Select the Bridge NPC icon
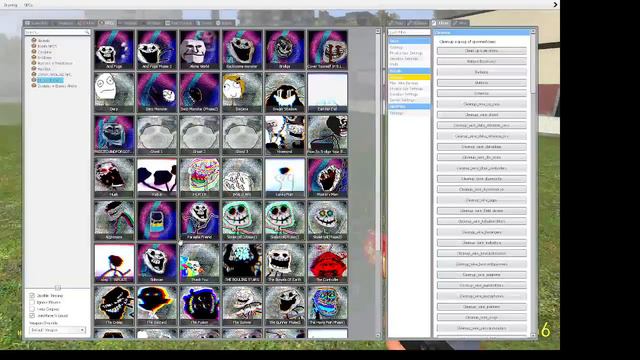 285,50
